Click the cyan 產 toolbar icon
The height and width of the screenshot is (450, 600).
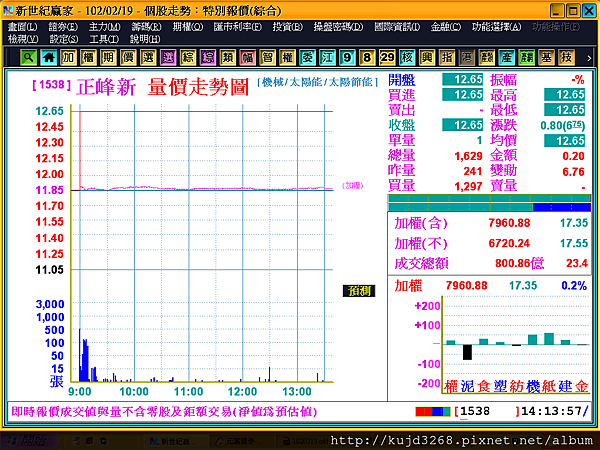[507, 58]
